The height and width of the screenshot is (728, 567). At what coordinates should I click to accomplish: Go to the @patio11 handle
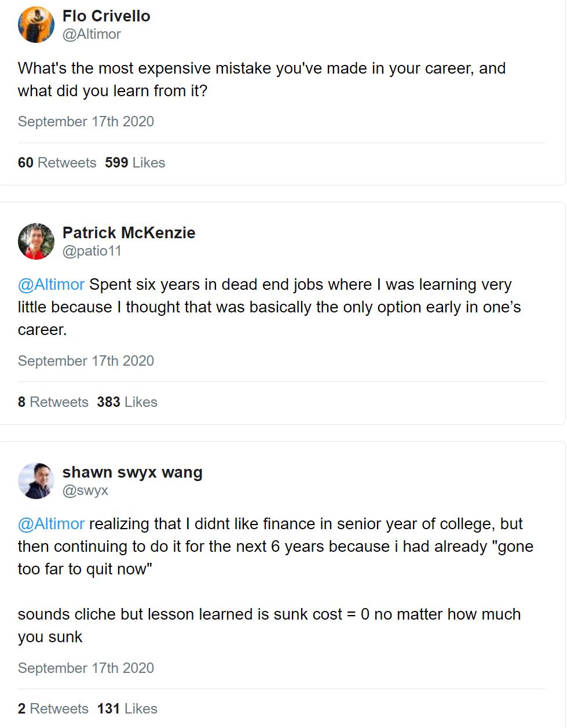pyautogui.click(x=92, y=251)
